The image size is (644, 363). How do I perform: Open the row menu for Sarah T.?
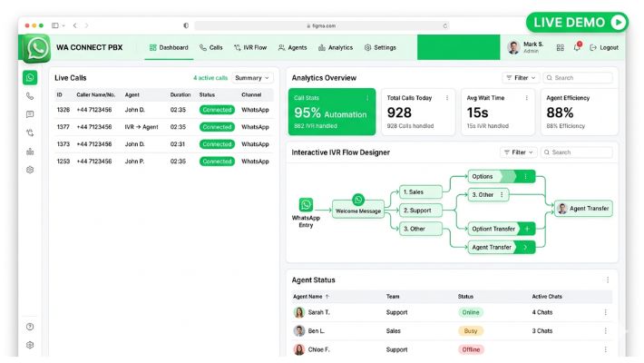[x=606, y=312]
